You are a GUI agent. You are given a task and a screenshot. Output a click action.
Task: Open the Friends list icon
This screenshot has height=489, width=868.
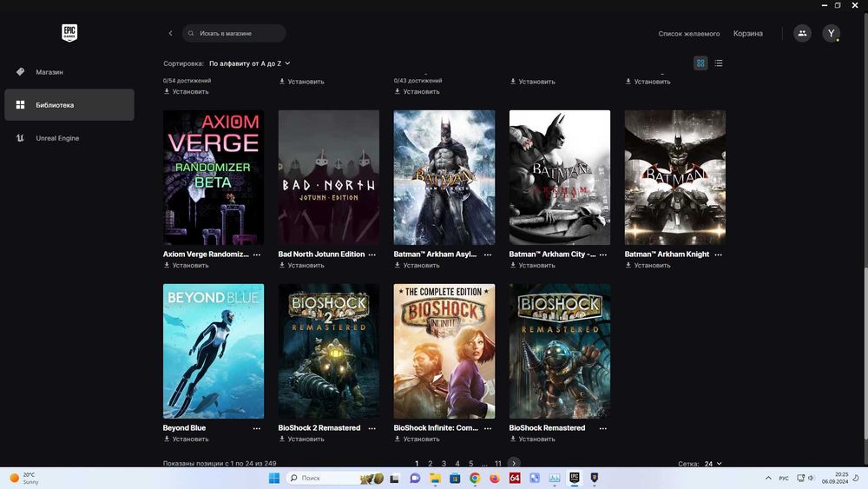[x=802, y=33]
